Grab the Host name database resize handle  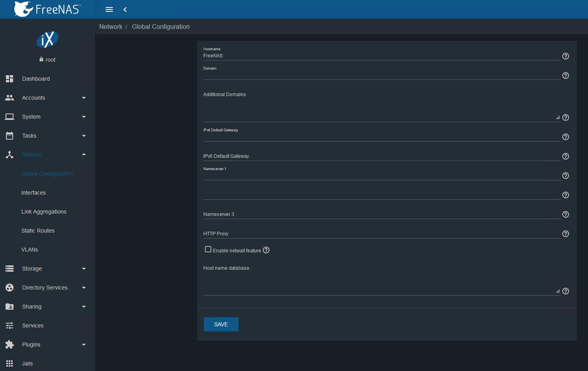[558, 291]
